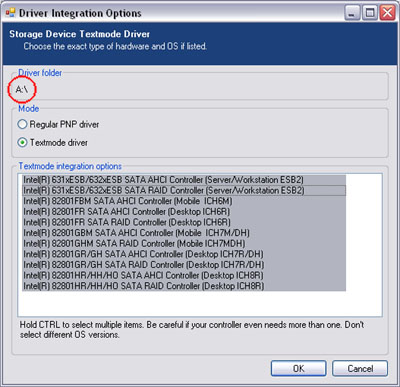Select the 82801HR/HH/HO SATA RAID Controller (Desktop ICH8R)
400x387 pixels.
184,286
